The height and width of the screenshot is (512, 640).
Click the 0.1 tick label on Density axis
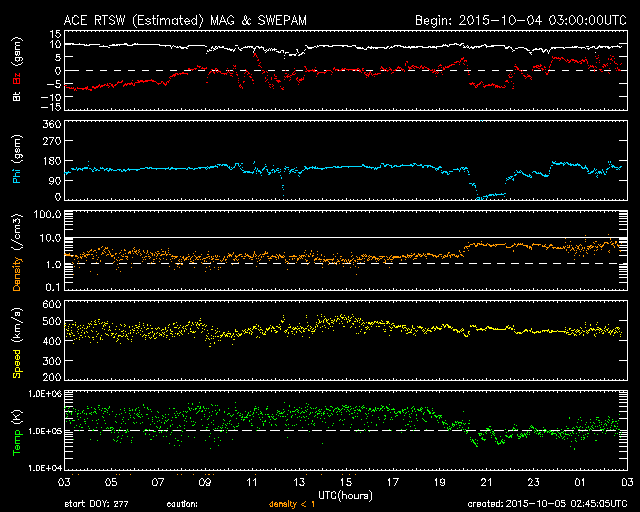(53, 287)
